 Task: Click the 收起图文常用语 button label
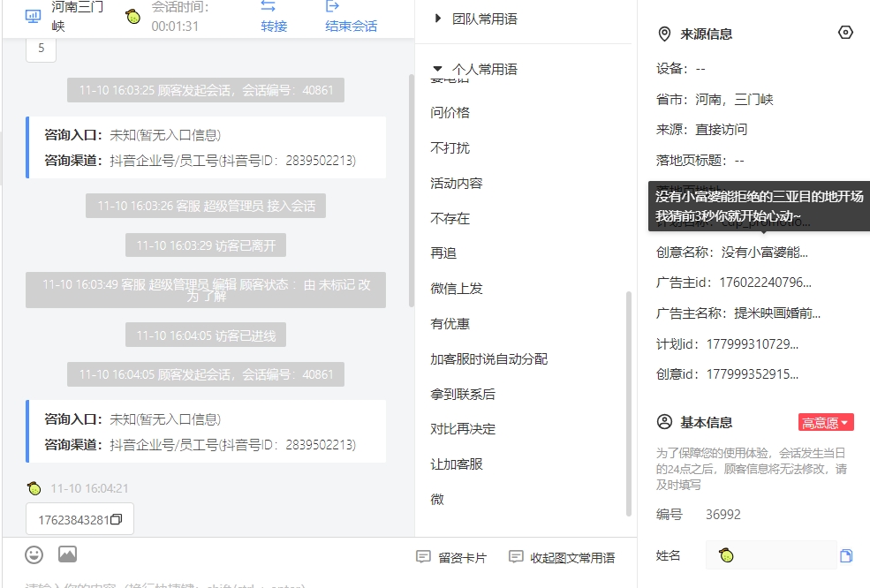click(x=572, y=557)
